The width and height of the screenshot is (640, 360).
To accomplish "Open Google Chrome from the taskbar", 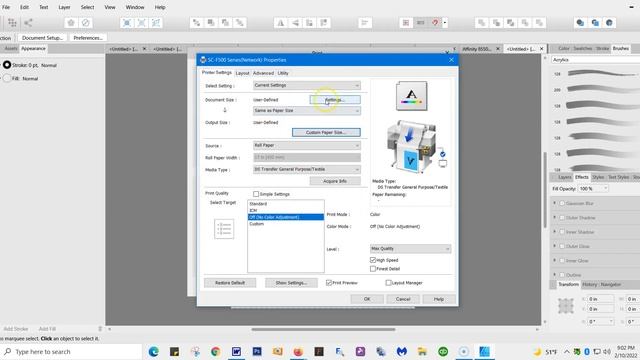I will click(x=216, y=351).
